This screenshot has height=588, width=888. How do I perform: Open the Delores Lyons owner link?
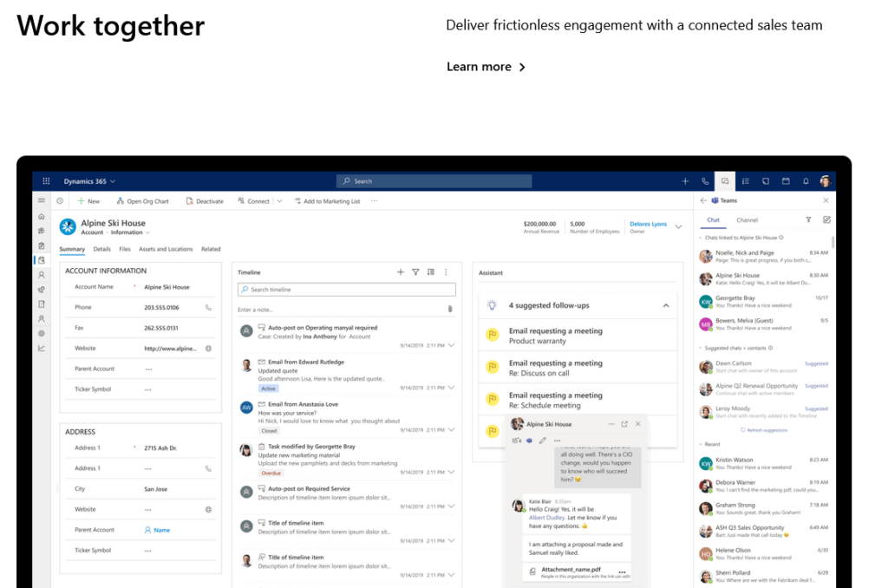pyautogui.click(x=649, y=224)
